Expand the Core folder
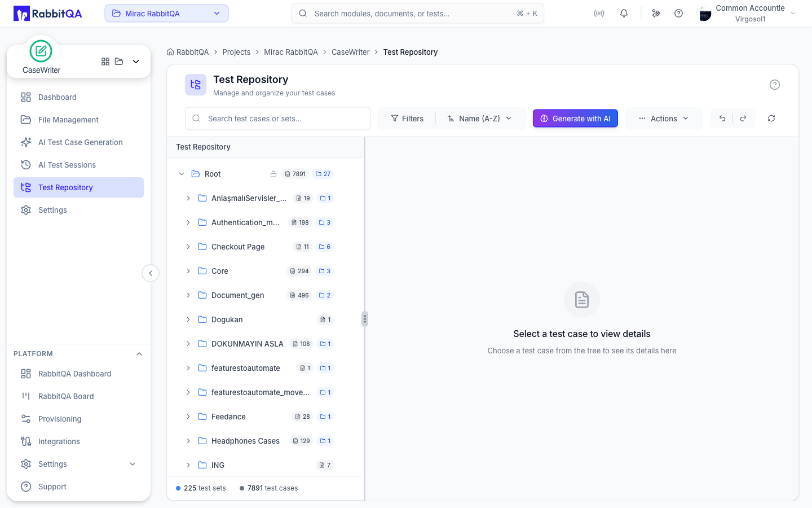Viewport: 812px width, 508px height. 188,271
